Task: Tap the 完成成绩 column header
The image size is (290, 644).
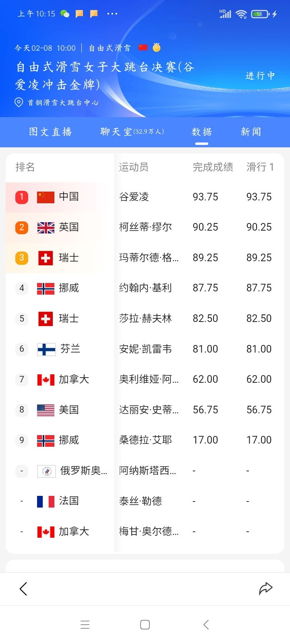Action: coord(213,167)
